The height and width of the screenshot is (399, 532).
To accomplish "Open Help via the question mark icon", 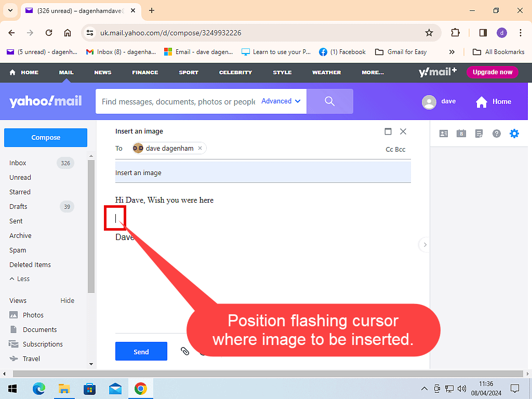I will pos(497,134).
